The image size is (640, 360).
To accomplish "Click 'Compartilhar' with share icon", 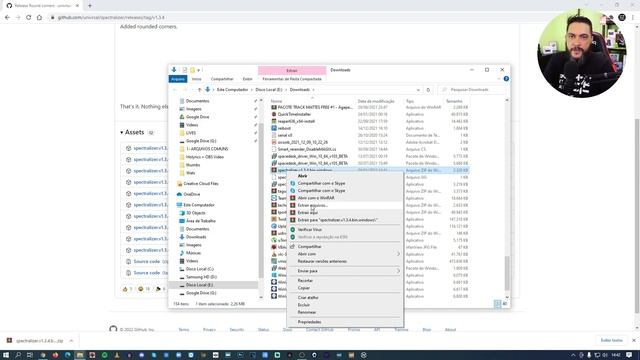I will (309, 247).
